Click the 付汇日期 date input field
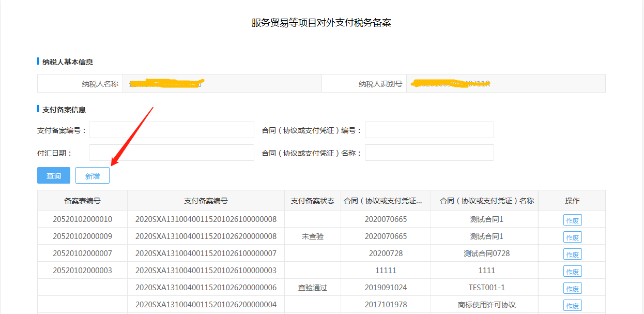 [x=171, y=153]
